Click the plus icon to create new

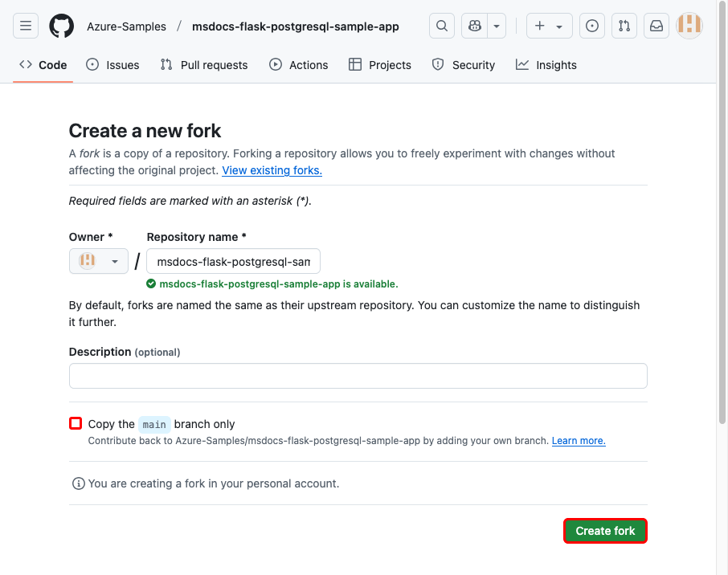click(x=541, y=25)
